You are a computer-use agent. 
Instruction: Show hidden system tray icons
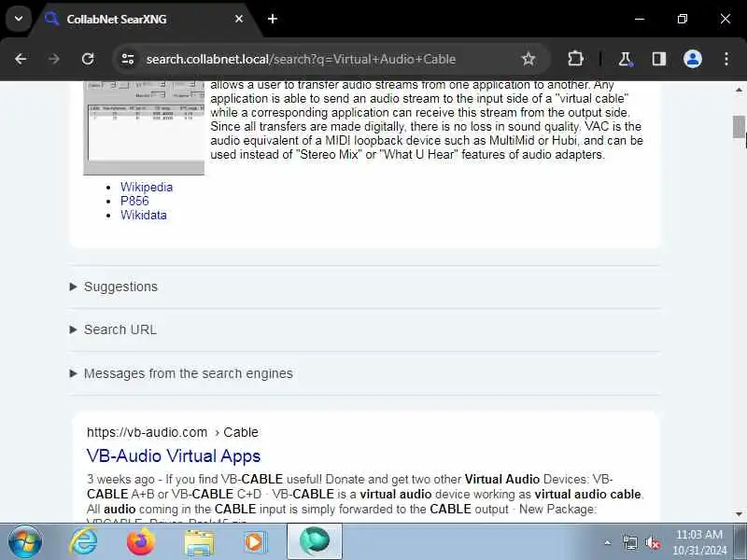[x=608, y=542]
